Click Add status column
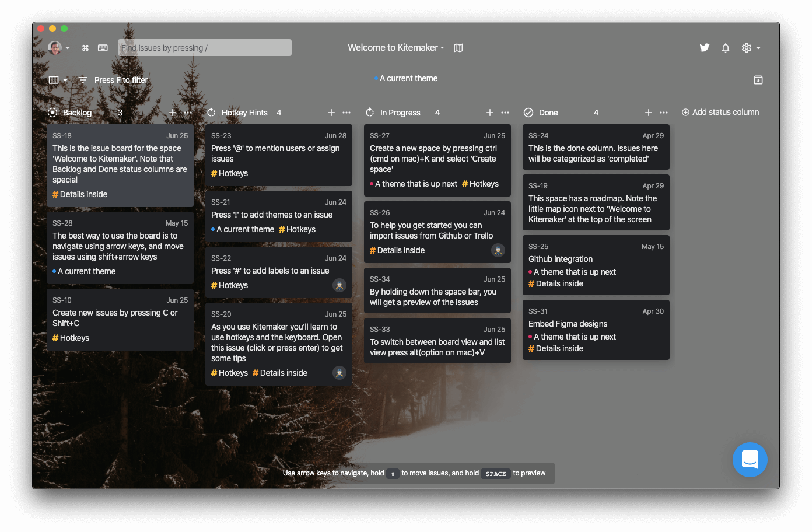Screen dimensions: 812x532 point(720,112)
